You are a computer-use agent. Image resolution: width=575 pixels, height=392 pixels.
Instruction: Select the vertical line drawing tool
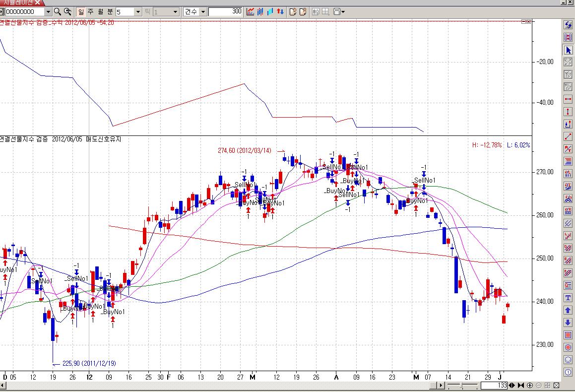click(568, 112)
